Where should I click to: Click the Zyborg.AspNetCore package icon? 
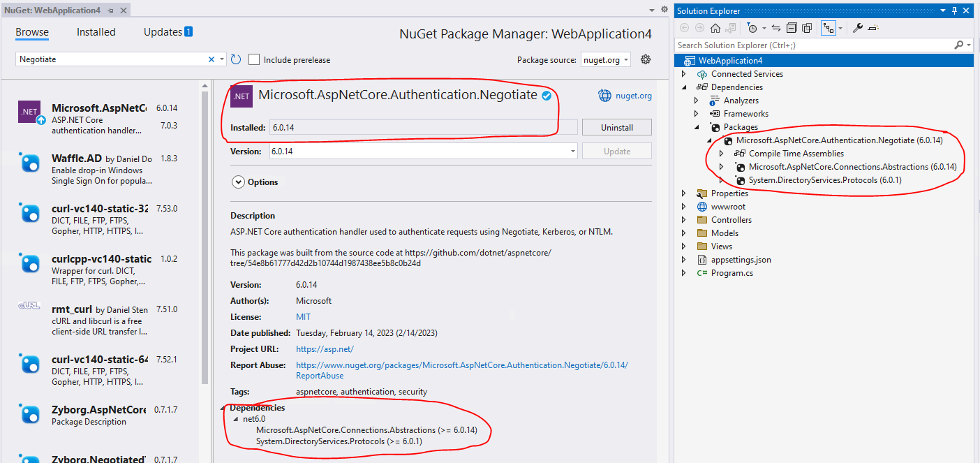30,414
